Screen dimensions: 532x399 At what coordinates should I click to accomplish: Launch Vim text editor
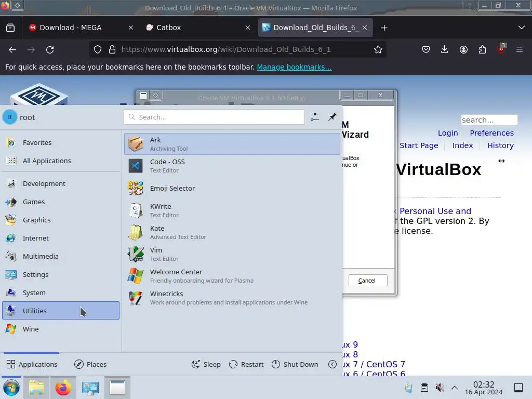pyautogui.click(x=232, y=254)
